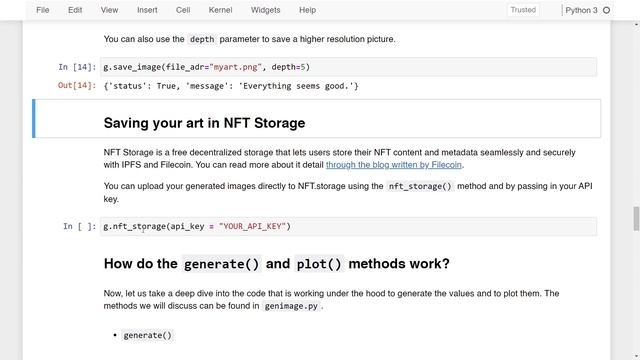Click the vertical scrollbar thumb
Screen dimensions: 640x360
tap(636, 219)
